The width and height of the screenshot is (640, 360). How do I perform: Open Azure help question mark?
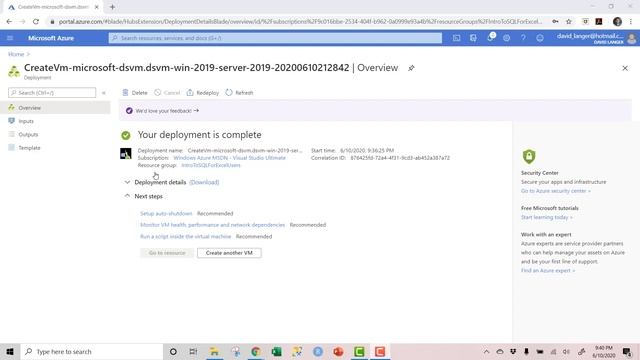point(523,38)
